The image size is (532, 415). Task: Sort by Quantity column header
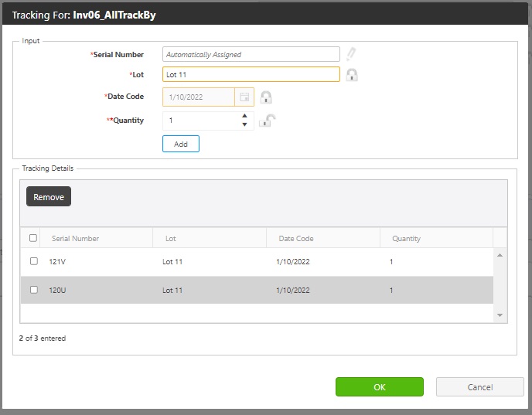click(406, 239)
